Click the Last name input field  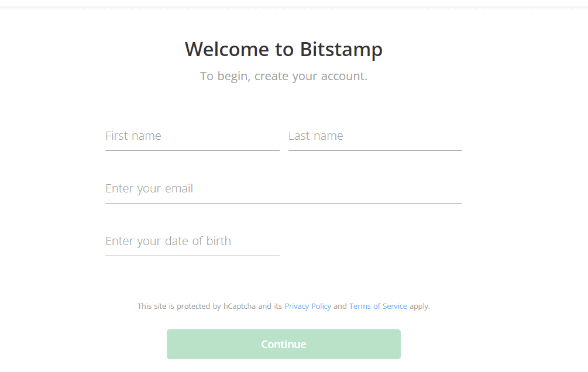click(374, 136)
